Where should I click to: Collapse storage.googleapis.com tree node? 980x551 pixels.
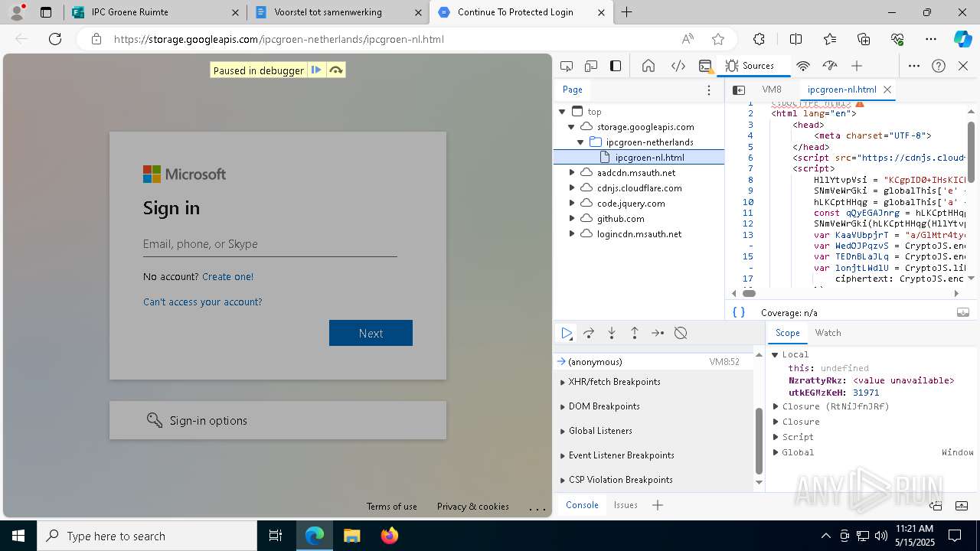[x=571, y=127]
